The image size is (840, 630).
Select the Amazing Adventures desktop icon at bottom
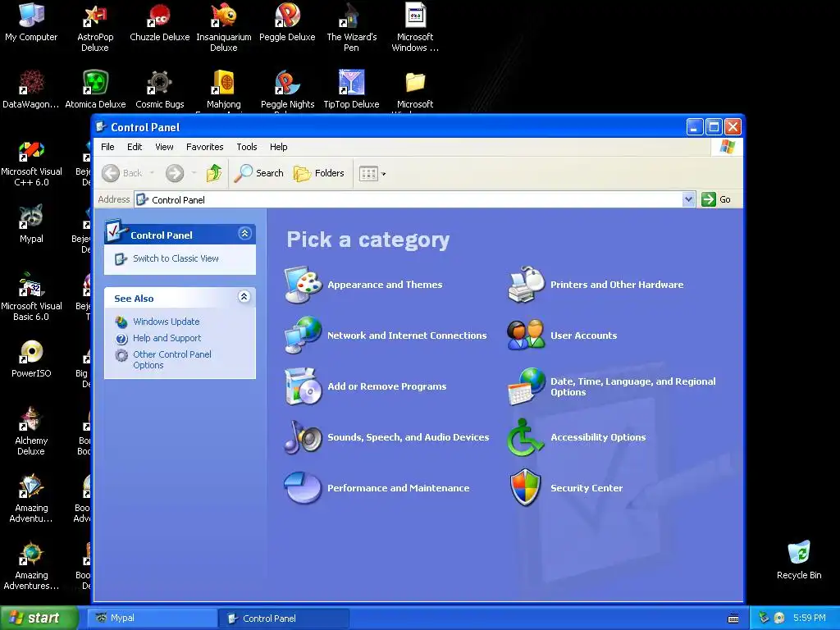click(x=31, y=566)
